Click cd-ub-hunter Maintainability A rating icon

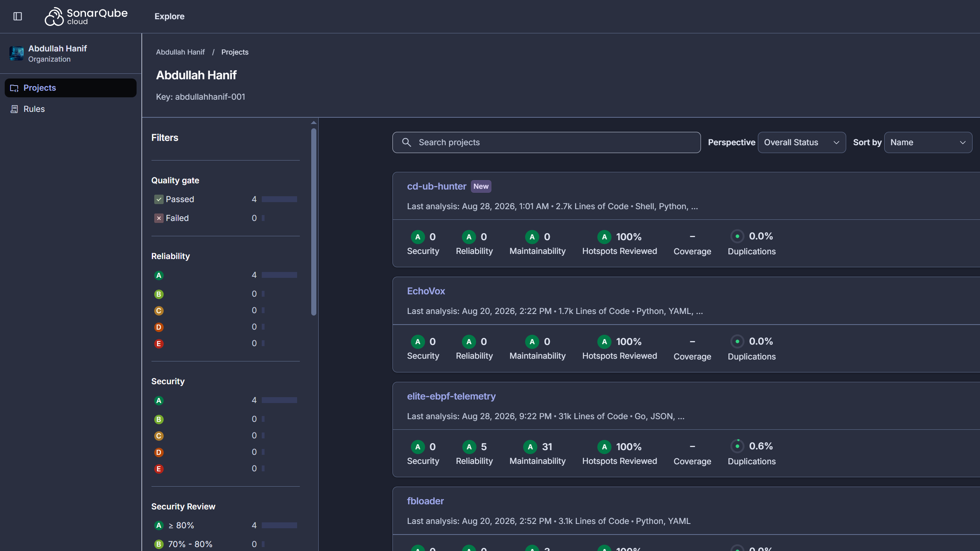coord(532,237)
